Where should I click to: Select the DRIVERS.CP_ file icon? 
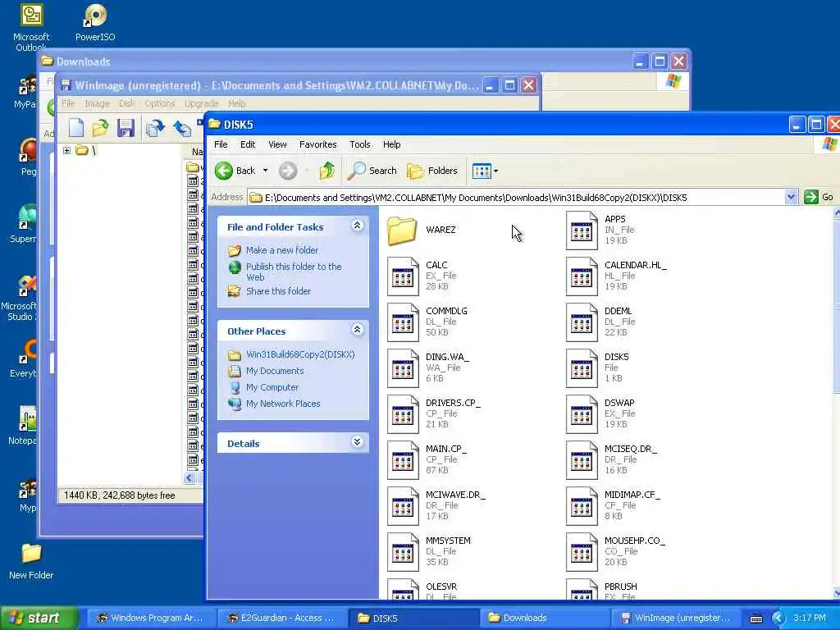click(403, 414)
